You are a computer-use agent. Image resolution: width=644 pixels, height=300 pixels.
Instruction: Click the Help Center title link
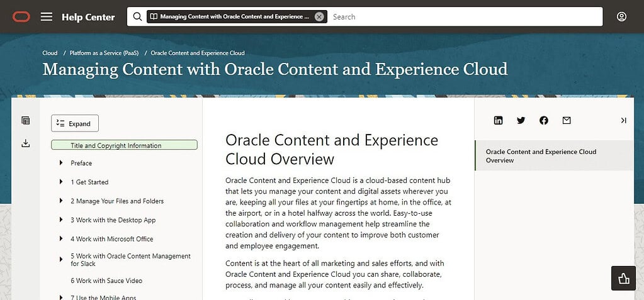coord(88,17)
